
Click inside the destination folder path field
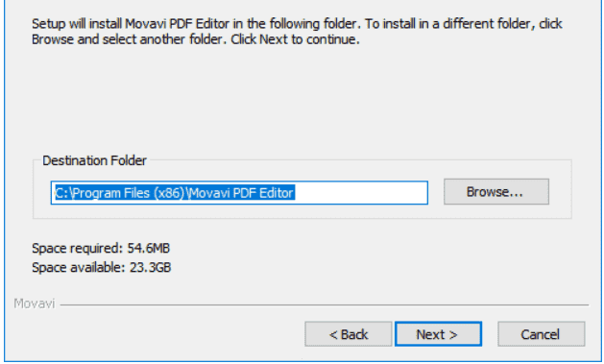tap(239, 193)
